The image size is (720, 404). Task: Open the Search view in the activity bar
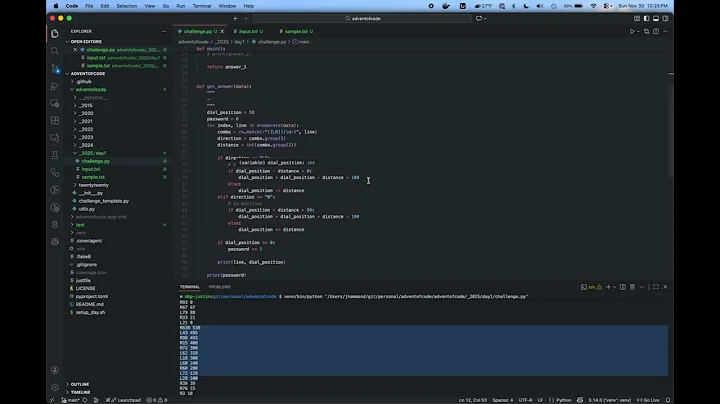click(55, 51)
